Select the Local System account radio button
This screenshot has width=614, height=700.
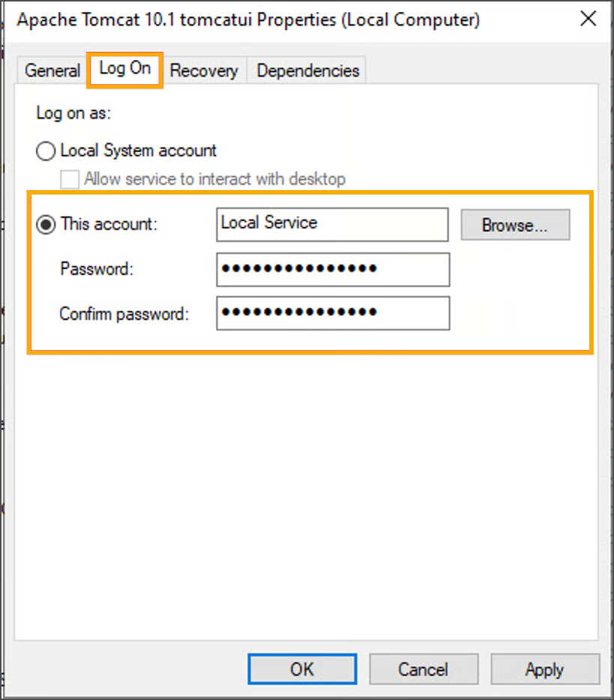[x=47, y=151]
